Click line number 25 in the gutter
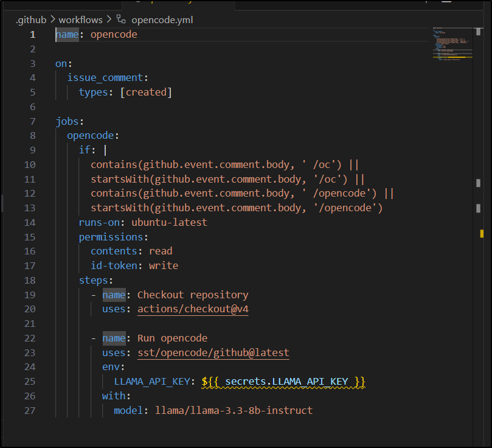The width and height of the screenshot is (492, 448). tap(30, 382)
